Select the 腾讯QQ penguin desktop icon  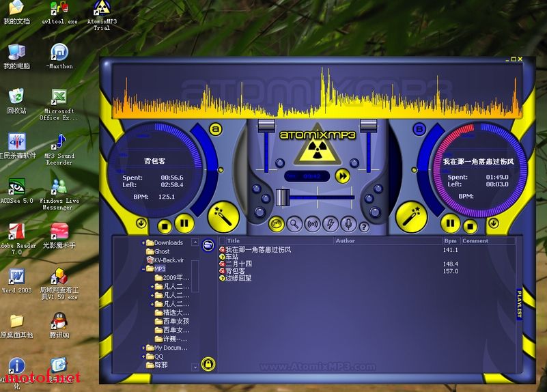(x=59, y=325)
